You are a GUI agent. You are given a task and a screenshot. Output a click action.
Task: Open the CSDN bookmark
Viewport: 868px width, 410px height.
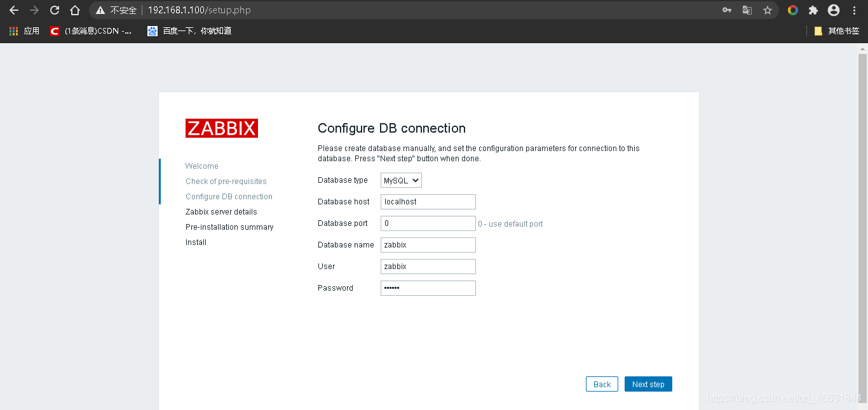click(x=91, y=30)
